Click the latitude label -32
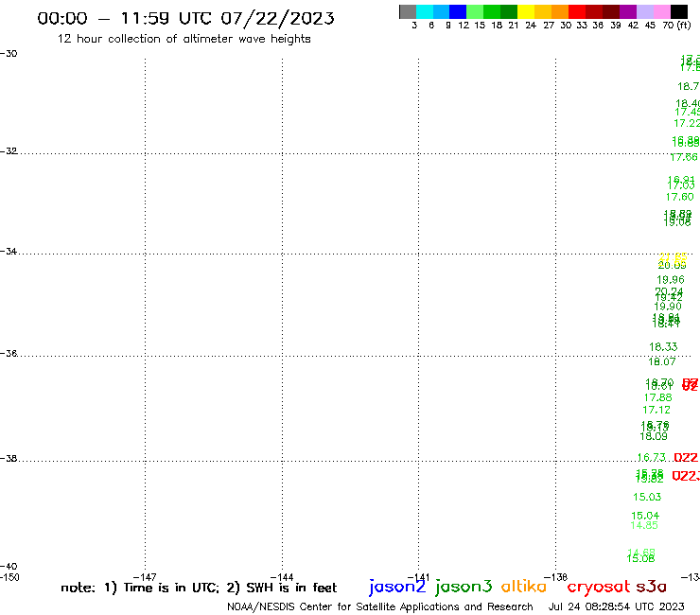The width and height of the screenshot is (700, 615). [x=9, y=151]
